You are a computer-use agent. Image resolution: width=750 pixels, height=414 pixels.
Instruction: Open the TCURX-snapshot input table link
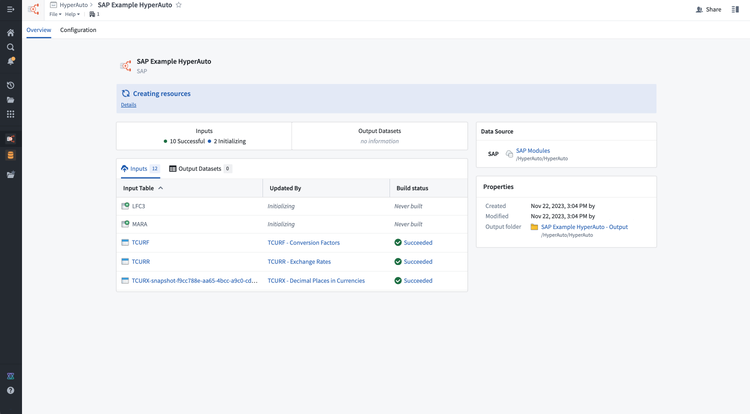(x=194, y=281)
